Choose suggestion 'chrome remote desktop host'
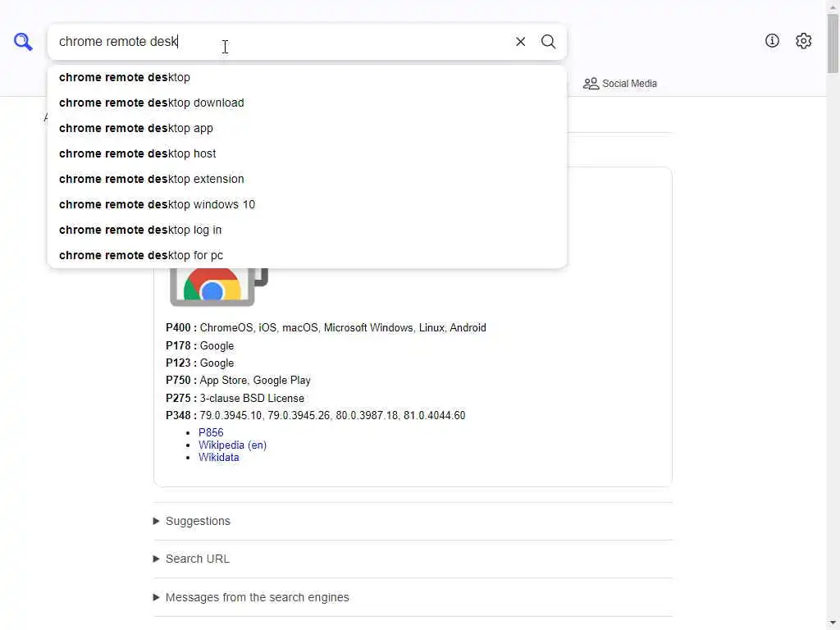This screenshot has width=840, height=630. tap(307, 153)
